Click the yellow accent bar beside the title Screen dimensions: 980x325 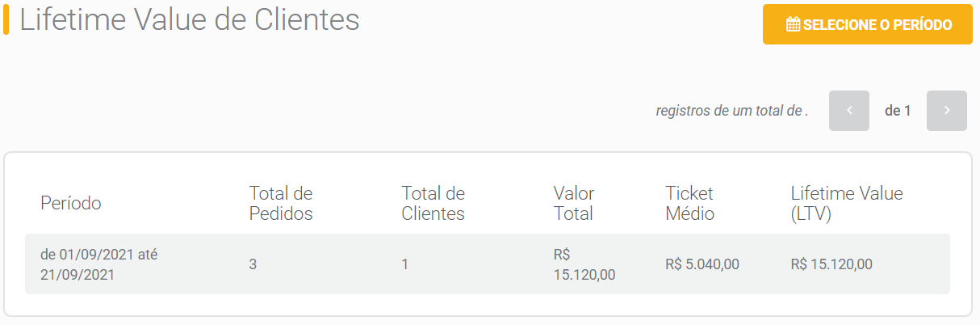[x=6, y=19]
